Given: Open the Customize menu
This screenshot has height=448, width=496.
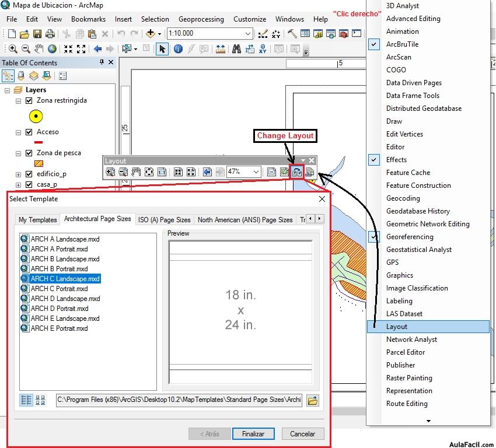Looking at the screenshot, I should (250, 19).
